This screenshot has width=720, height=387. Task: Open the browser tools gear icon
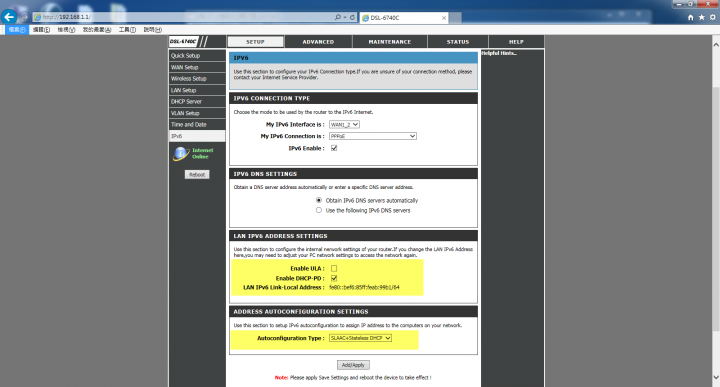(713, 17)
